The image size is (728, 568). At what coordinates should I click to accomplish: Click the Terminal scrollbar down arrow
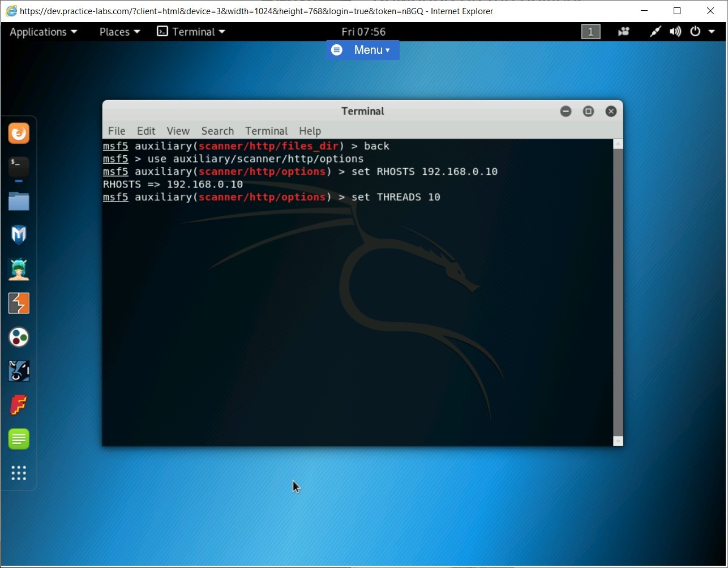(618, 441)
